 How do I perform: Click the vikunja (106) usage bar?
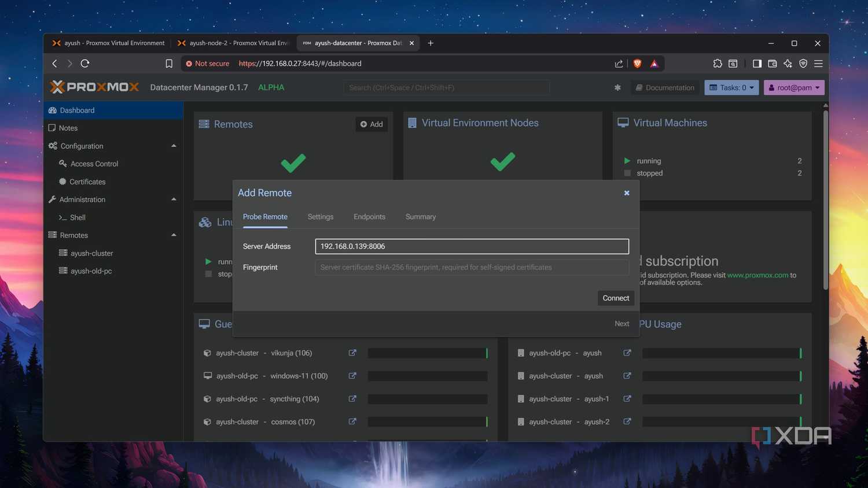(428, 353)
